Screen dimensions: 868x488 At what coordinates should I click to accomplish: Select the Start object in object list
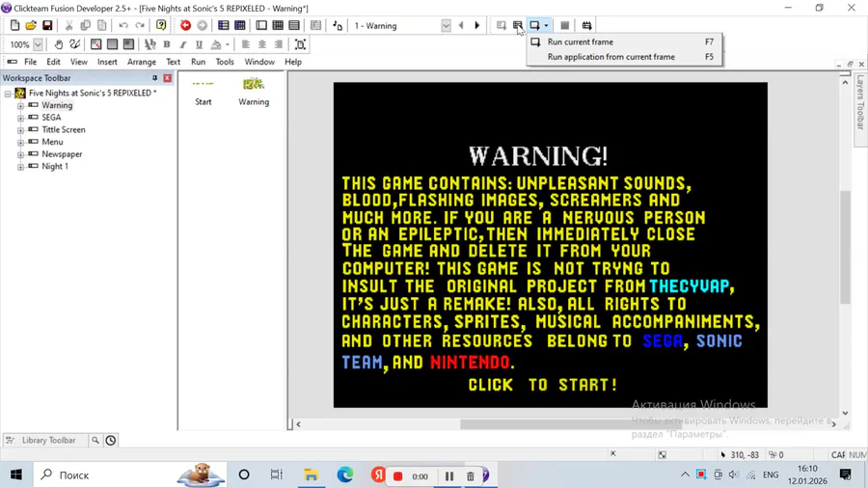click(203, 93)
